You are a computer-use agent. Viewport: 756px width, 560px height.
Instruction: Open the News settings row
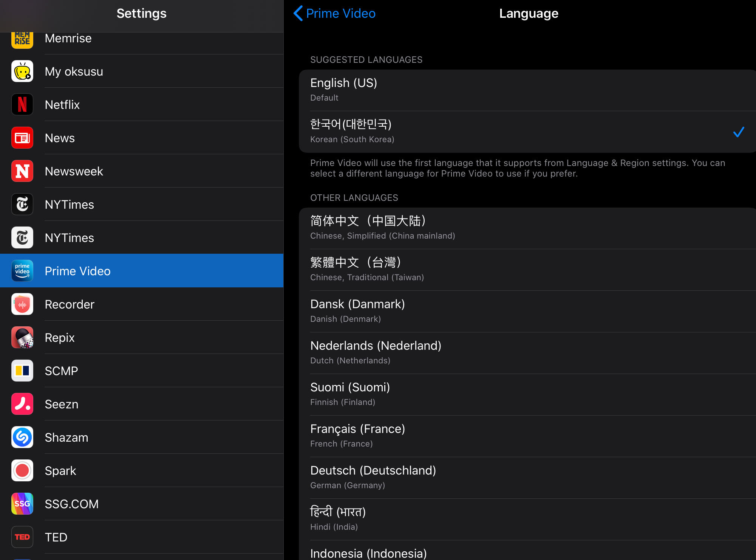[142, 138]
